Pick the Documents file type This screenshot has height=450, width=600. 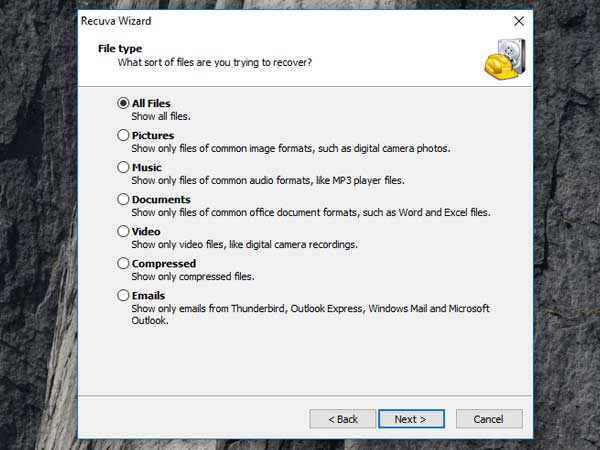click(x=123, y=199)
